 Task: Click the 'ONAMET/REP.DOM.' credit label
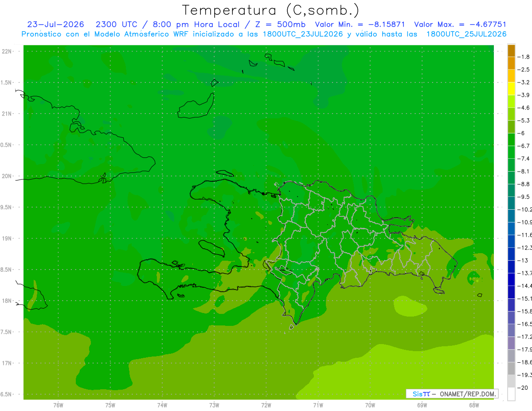pyautogui.click(x=468, y=394)
